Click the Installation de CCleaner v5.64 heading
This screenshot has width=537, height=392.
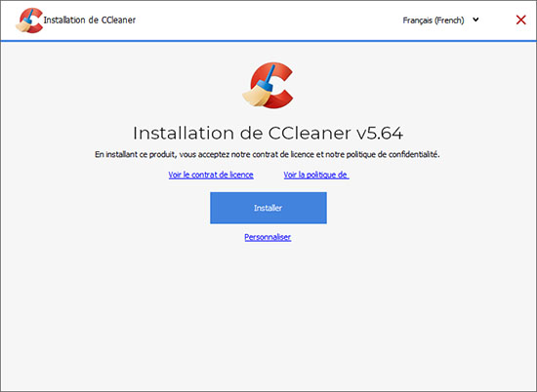pos(268,133)
